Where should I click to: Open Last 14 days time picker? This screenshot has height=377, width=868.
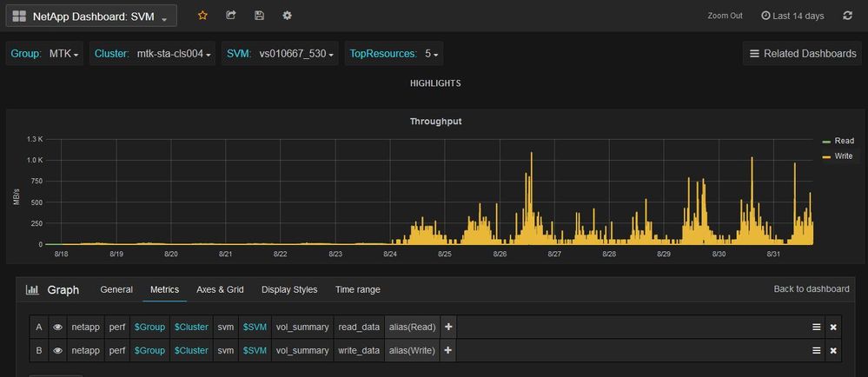793,16
